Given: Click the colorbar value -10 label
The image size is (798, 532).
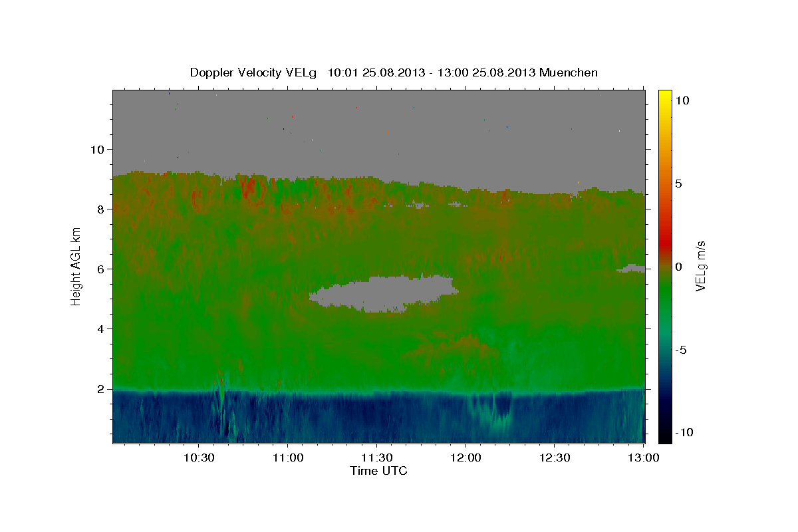Looking at the screenshot, I should point(684,432).
